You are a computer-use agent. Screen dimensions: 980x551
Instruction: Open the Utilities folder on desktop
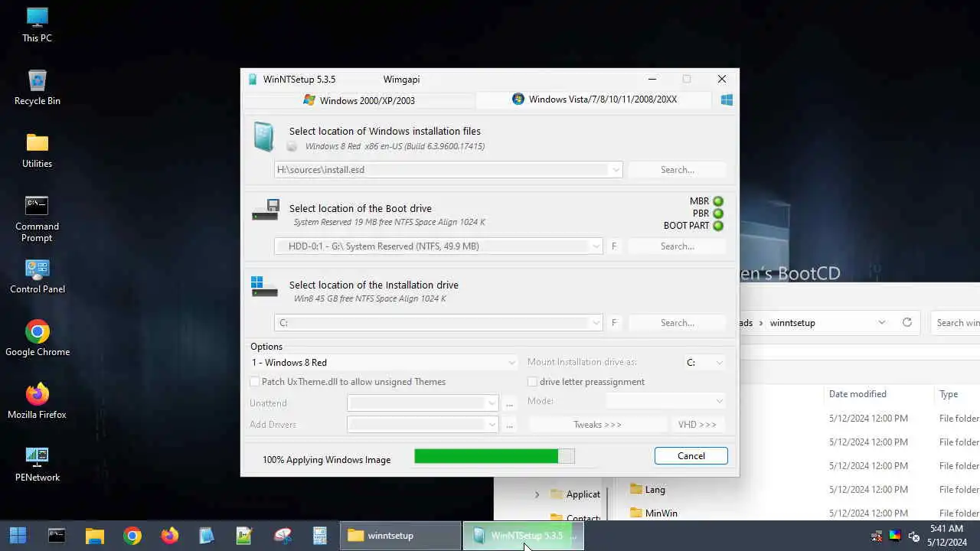(37, 151)
